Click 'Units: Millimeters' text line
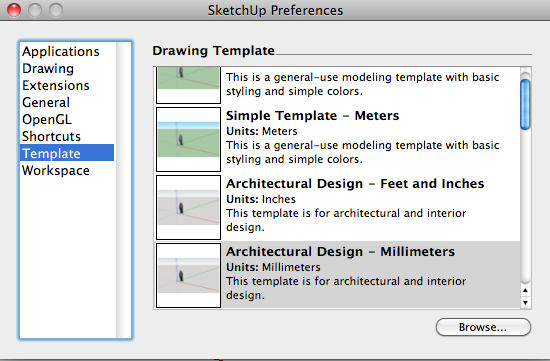Screen dimensions: 550x361 [x=273, y=267]
